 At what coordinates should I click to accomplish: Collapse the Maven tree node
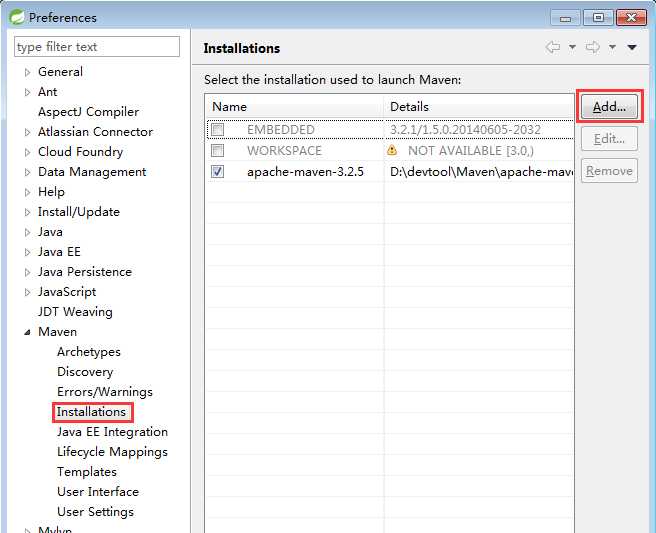click(28, 332)
